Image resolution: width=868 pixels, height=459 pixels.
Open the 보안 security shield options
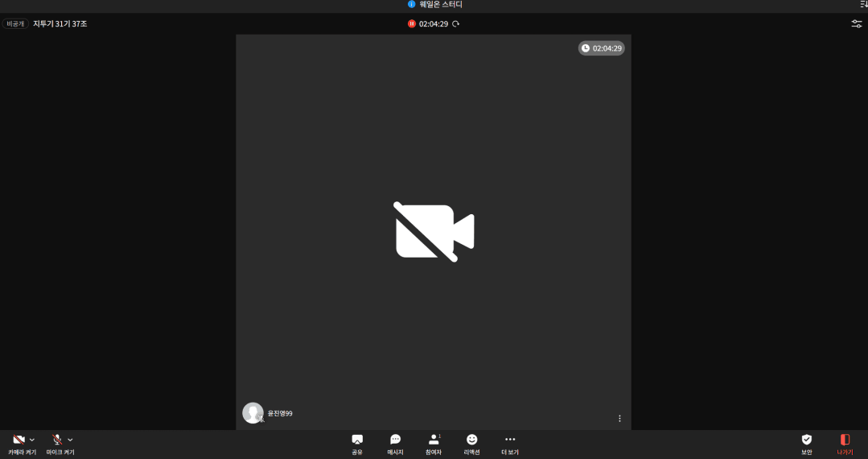tap(806, 442)
